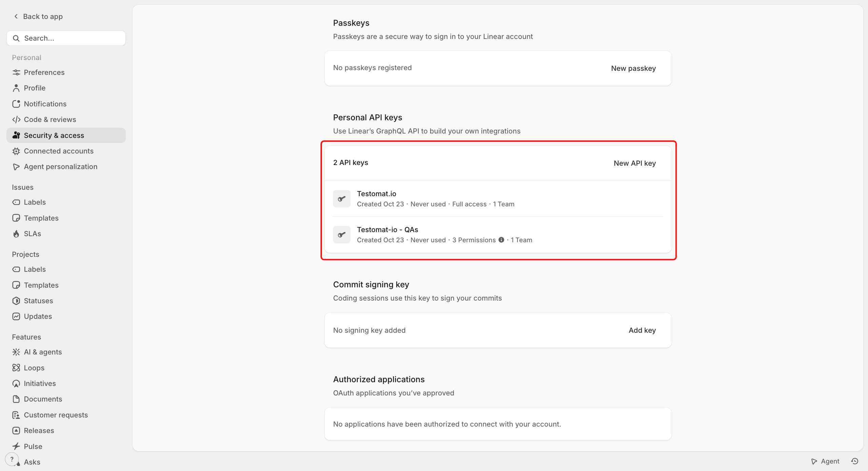Open Releases settings page

(66, 431)
